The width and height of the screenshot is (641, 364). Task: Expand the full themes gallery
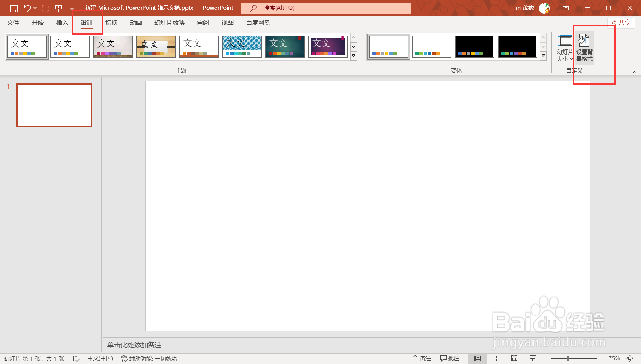[x=354, y=55]
